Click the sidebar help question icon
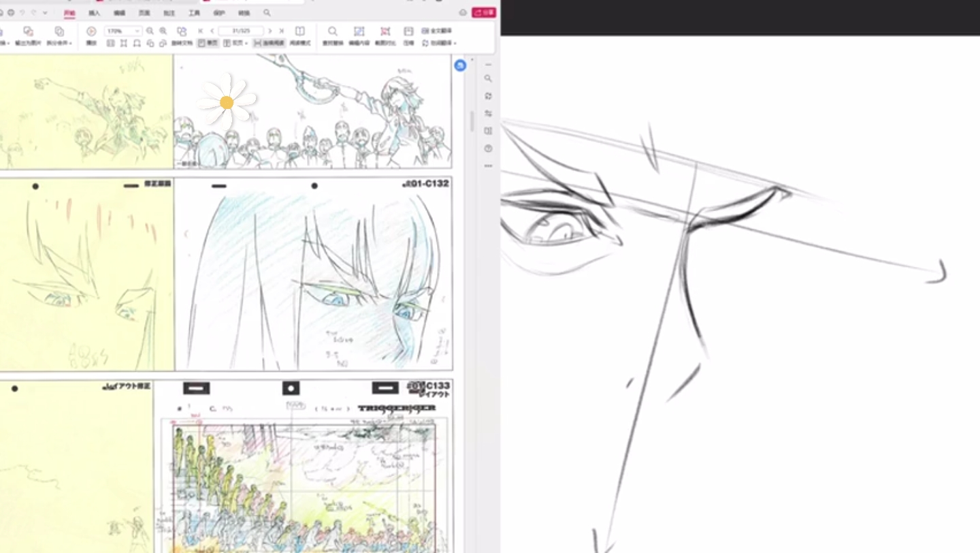Image resolution: width=980 pixels, height=553 pixels. [488, 148]
